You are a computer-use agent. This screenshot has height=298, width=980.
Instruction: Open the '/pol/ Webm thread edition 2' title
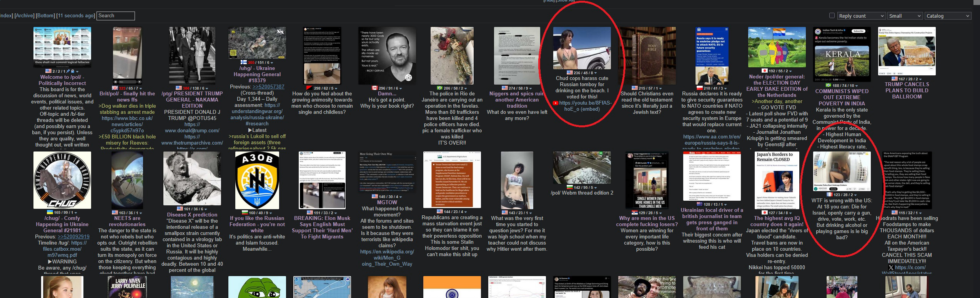pos(582,193)
